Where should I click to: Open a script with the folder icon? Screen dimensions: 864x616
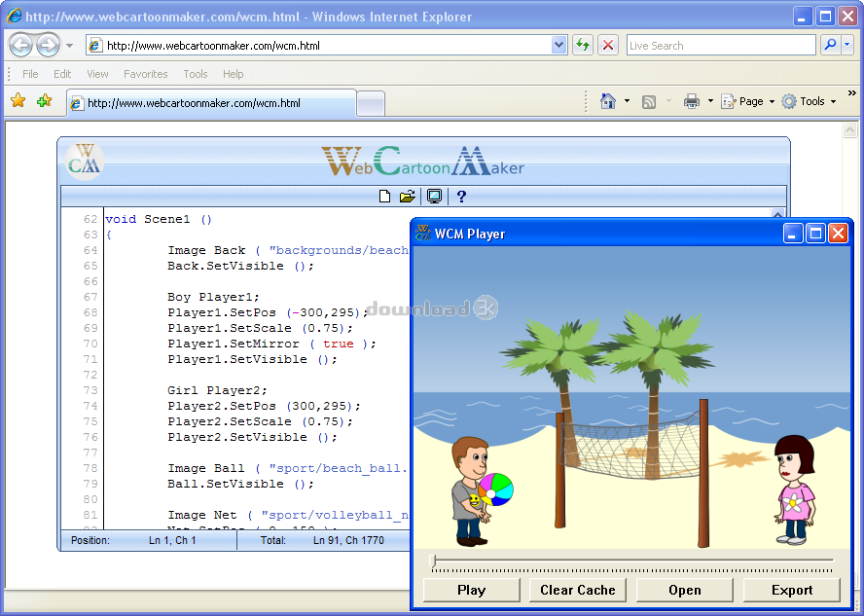tap(408, 197)
